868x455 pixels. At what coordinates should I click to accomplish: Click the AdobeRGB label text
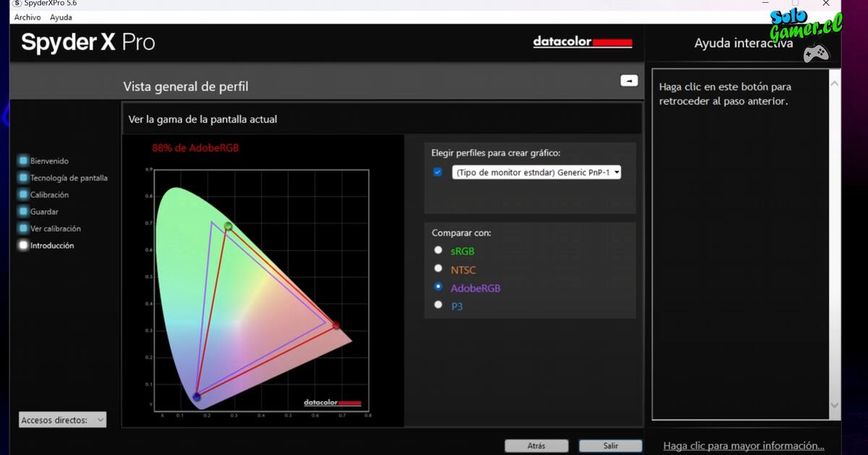(475, 288)
